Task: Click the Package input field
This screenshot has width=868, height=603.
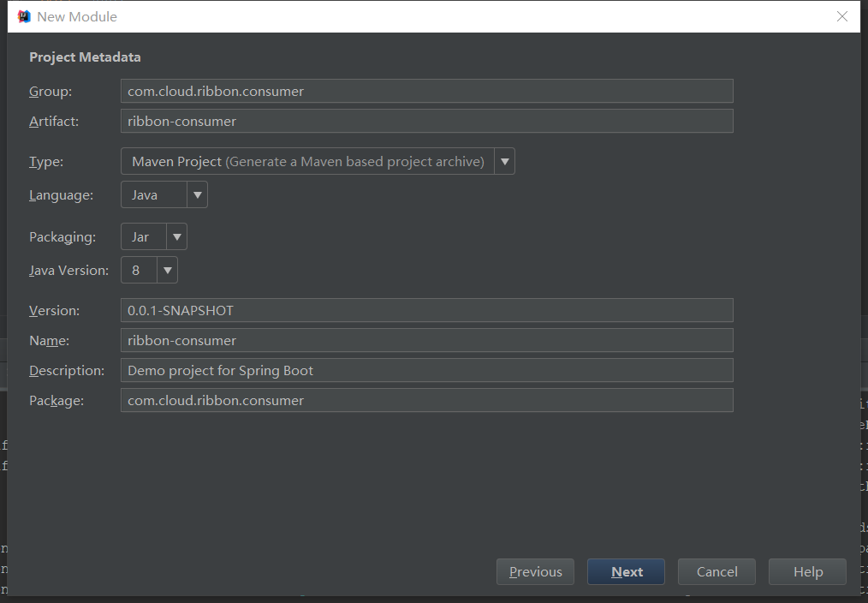Action: pyautogui.click(x=427, y=400)
